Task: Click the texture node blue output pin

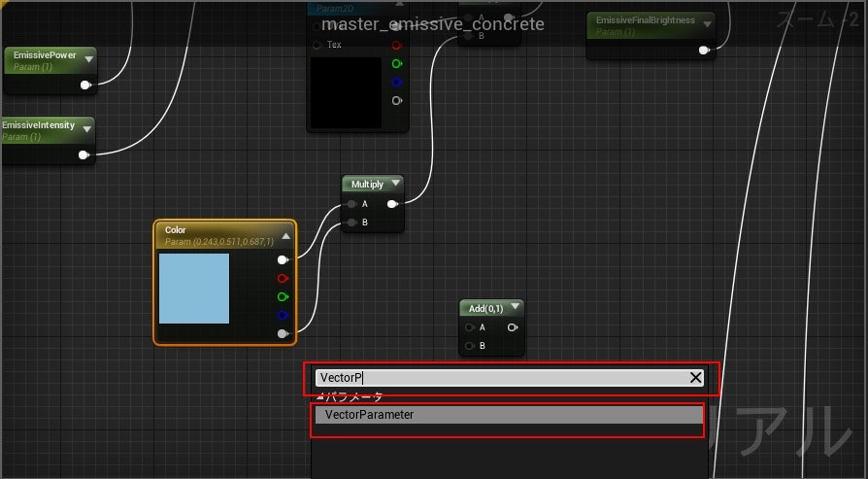Action: pos(397,82)
